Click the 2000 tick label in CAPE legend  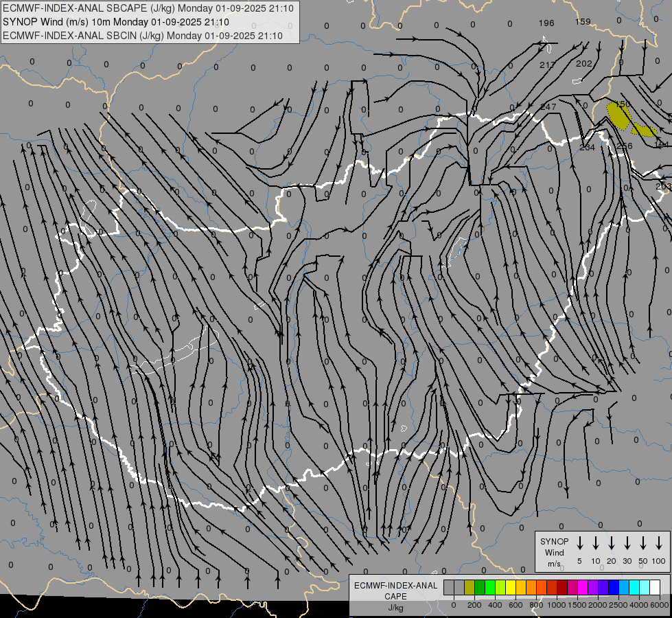pos(598,605)
